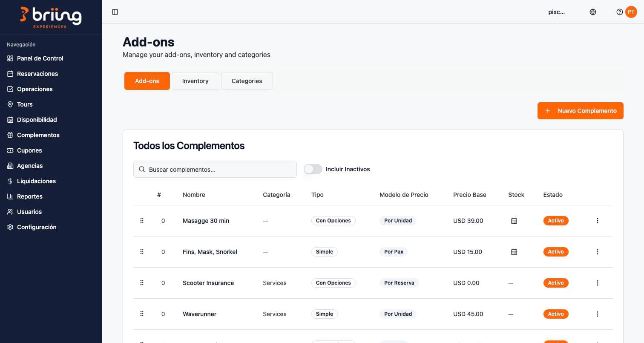The width and height of the screenshot is (644, 343).
Task: Click the search magnifier icon
Action: coord(142,169)
